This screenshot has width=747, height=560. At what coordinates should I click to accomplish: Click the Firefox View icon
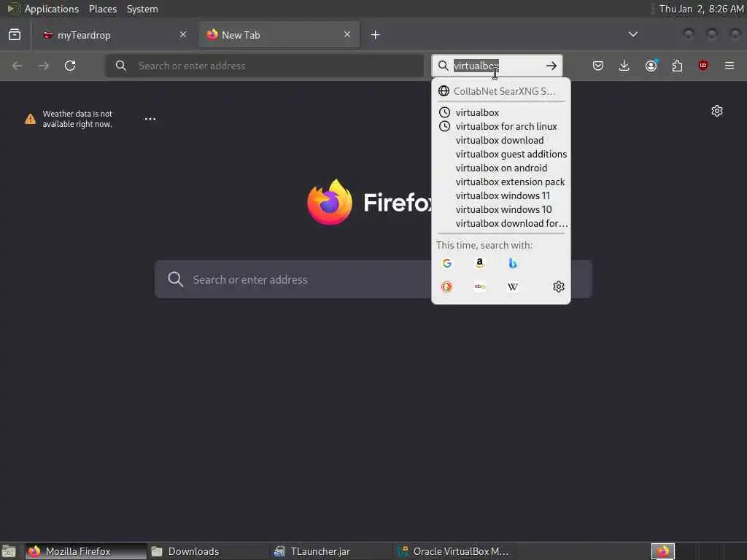click(15, 35)
